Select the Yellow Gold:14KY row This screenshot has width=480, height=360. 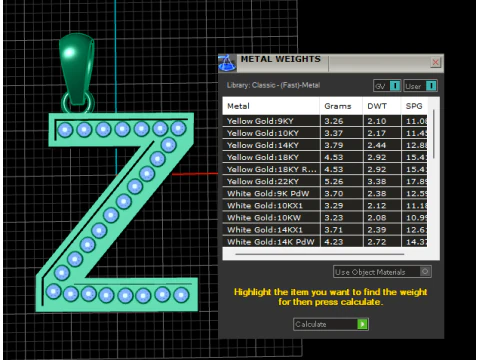pyautogui.click(x=325, y=145)
